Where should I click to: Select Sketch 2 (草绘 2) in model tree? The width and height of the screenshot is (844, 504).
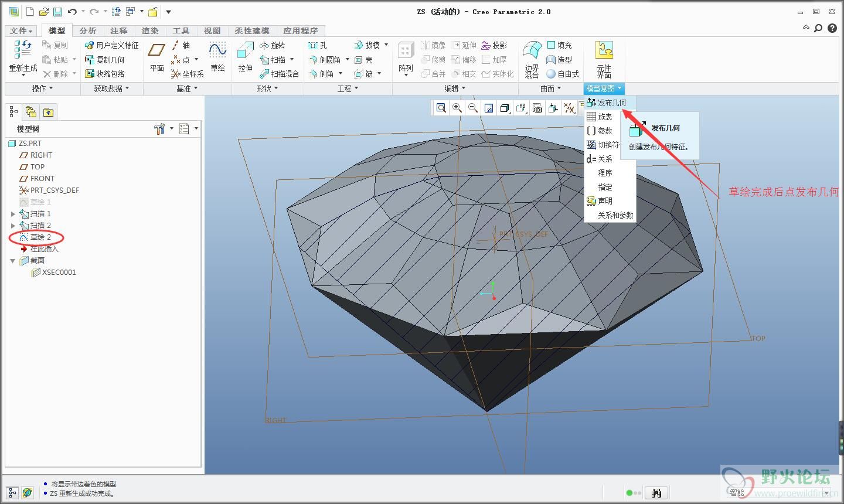coord(35,237)
